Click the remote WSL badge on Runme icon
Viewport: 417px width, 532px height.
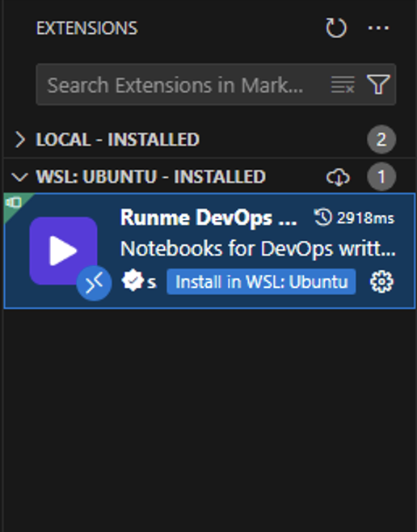(94, 283)
